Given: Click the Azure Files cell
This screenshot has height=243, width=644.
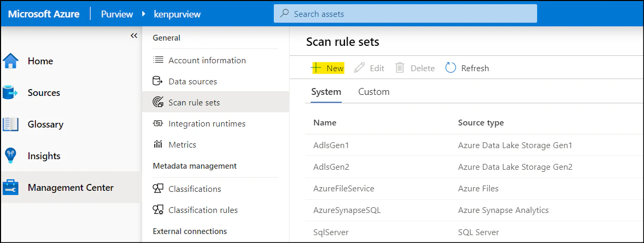Looking at the screenshot, I should (478, 188).
